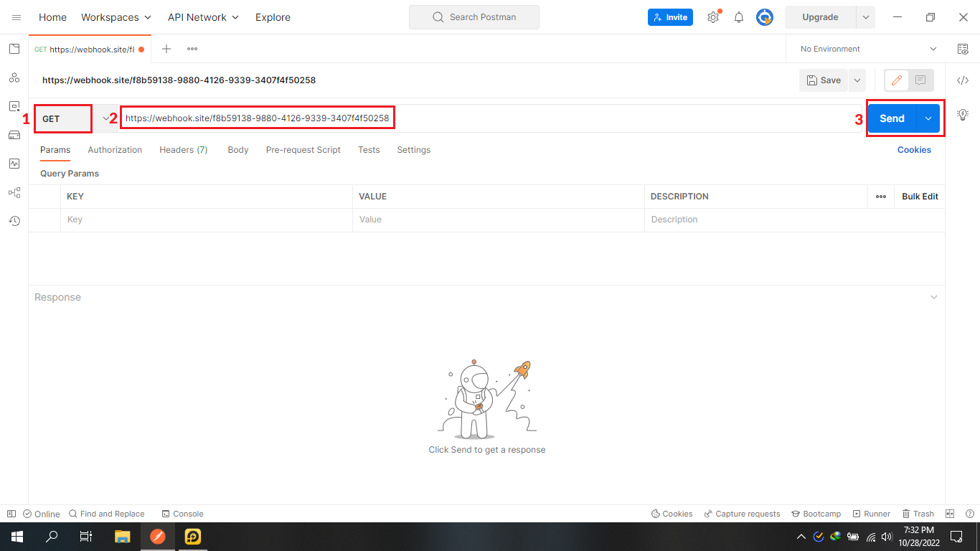Image resolution: width=980 pixels, height=551 pixels.
Task: Open the request Settings tab
Action: click(414, 150)
